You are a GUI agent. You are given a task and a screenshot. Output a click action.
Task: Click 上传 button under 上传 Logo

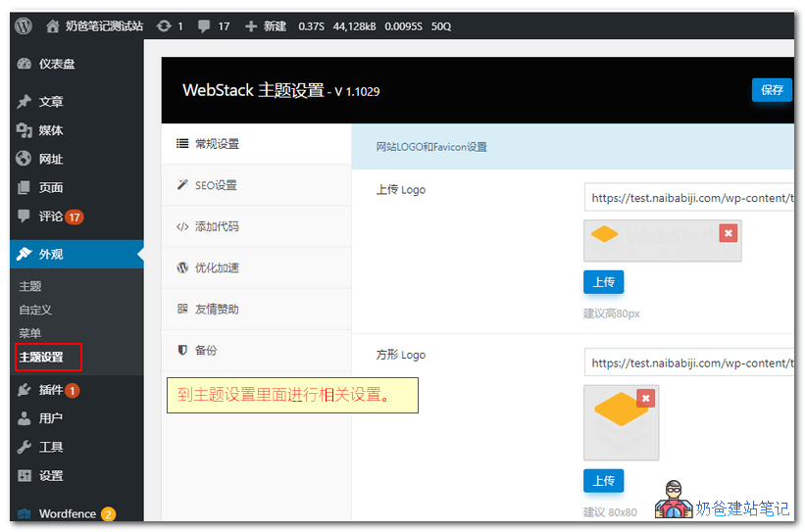click(603, 282)
